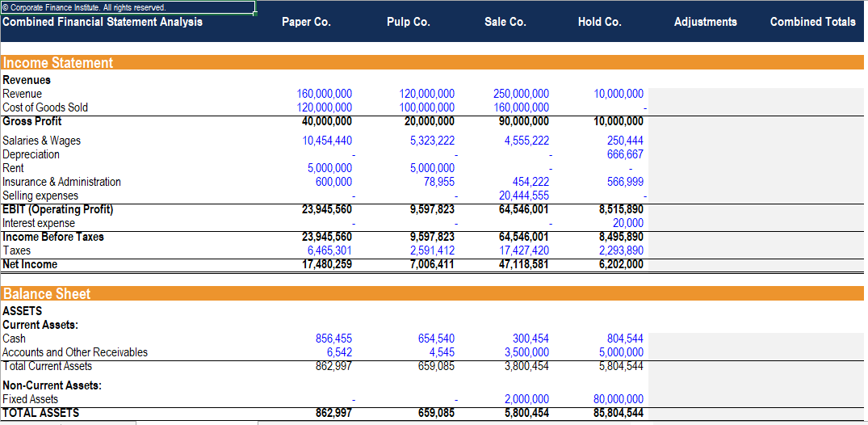Select Sale Co. receivables 3,500,000
The height and width of the screenshot is (425, 868).
click(x=527, y=352)
